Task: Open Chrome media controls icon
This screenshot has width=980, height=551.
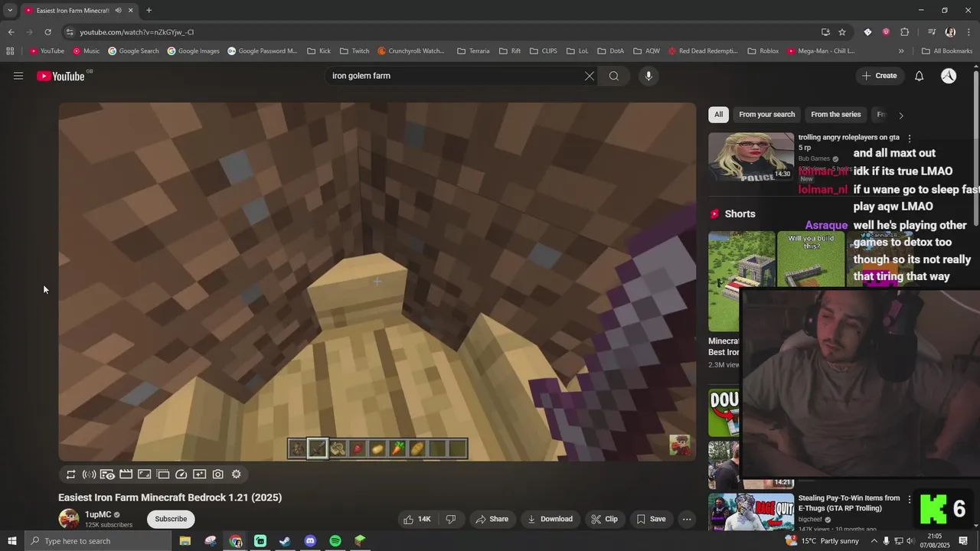Action: (x=932, y=32)
